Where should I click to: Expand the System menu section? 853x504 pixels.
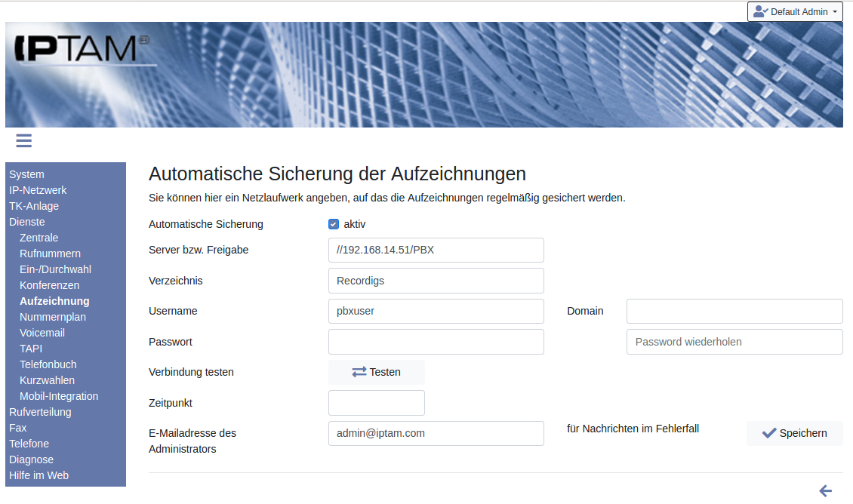(x=26, y=174)
